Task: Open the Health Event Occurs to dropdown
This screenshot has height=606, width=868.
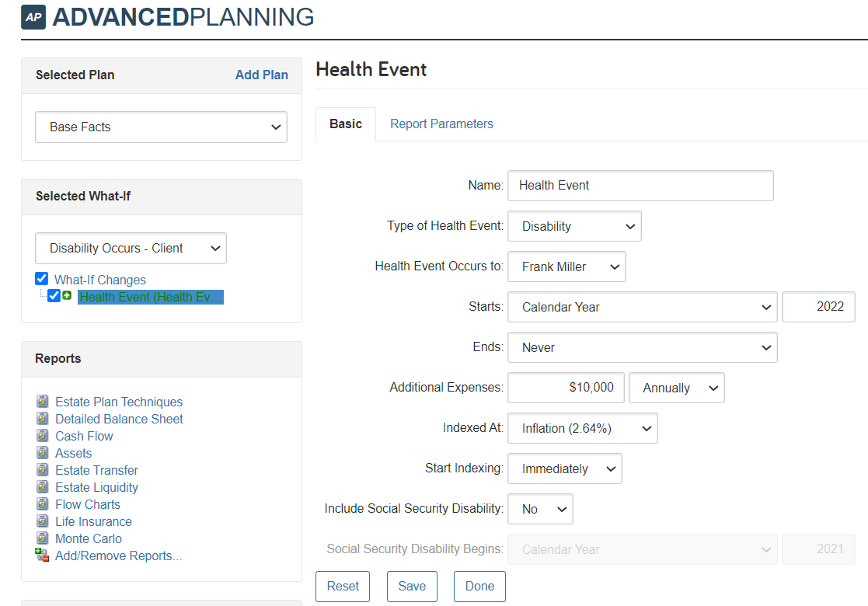Action: click(x=566, y=266)
